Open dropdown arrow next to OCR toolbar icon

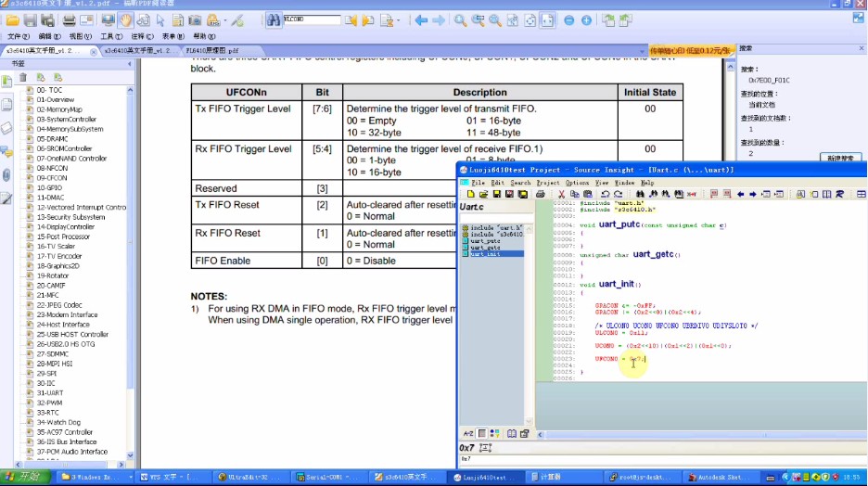click(x=225, y=21)
